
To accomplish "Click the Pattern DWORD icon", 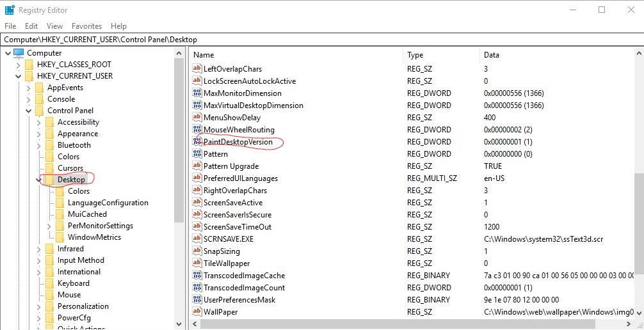I will point(197,153).
